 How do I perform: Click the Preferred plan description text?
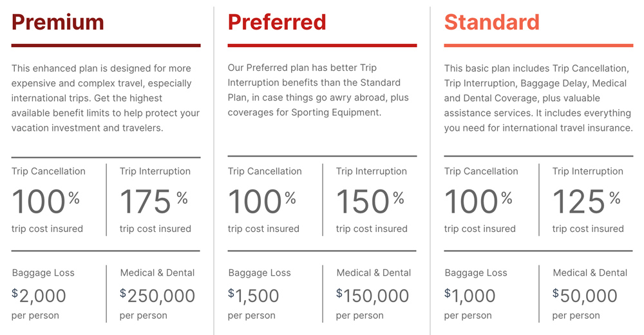click(318, 90)
